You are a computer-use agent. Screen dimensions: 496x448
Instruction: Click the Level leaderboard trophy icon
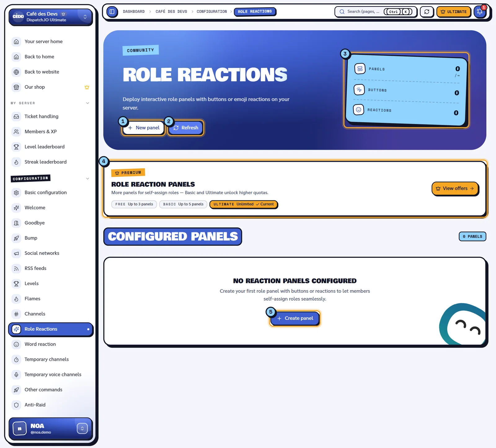[x=16, y=147]
